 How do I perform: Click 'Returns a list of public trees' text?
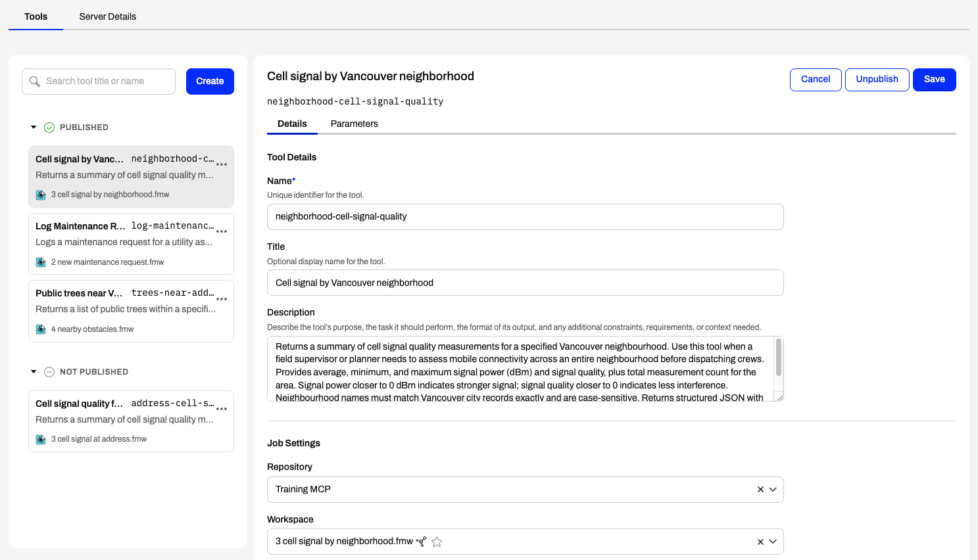(126, 309)
